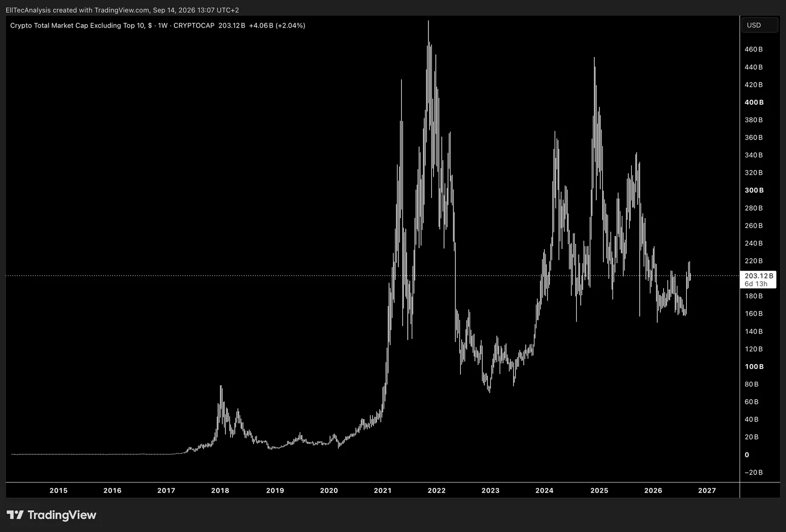Click the 2027 label on time axis
This screenshot has width=786, height=532.
click(x=707, y=490)
